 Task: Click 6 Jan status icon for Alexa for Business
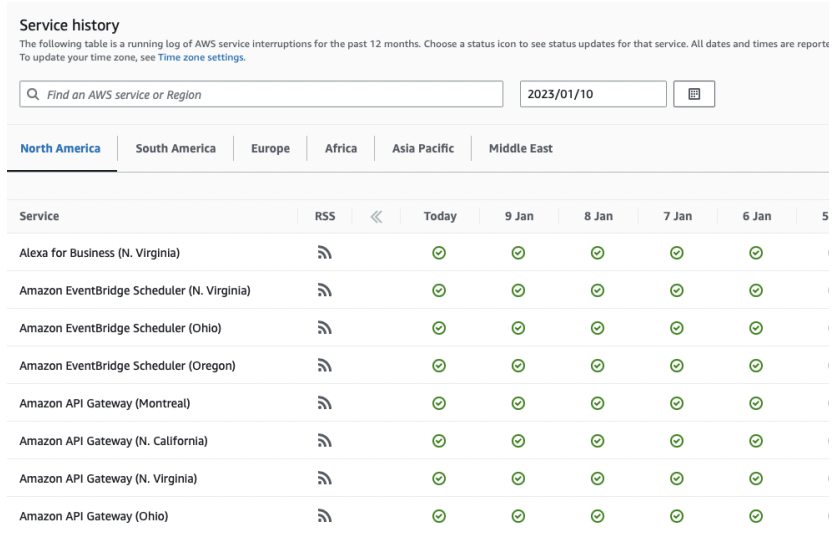(756, 253)
